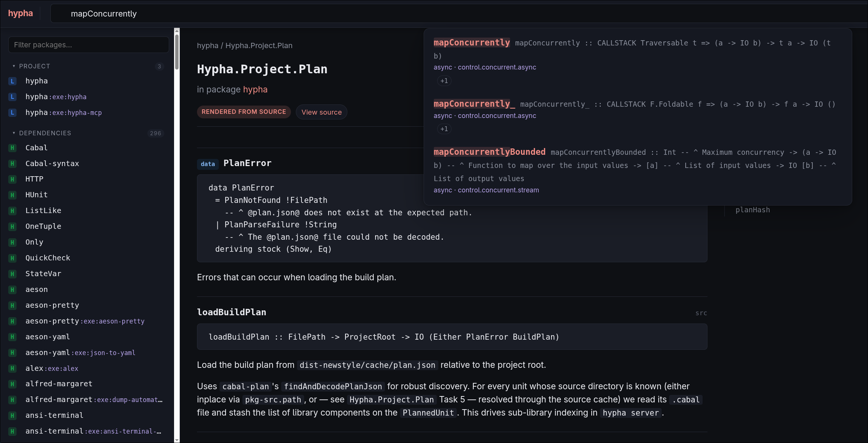The image size is (868, 443).
Task: Click the H badge beside alfred-margaret
Action: (x=12, y=384)
